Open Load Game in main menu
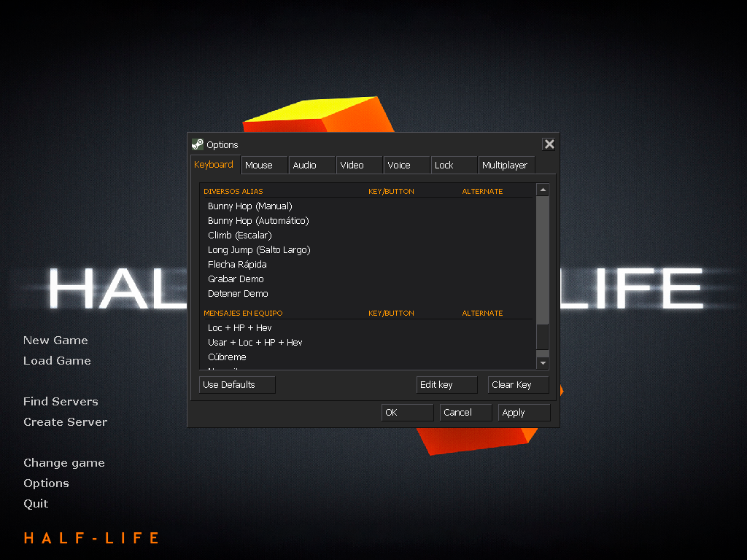Viewport: 747px width, 560px height. click(x=57, y=361)
